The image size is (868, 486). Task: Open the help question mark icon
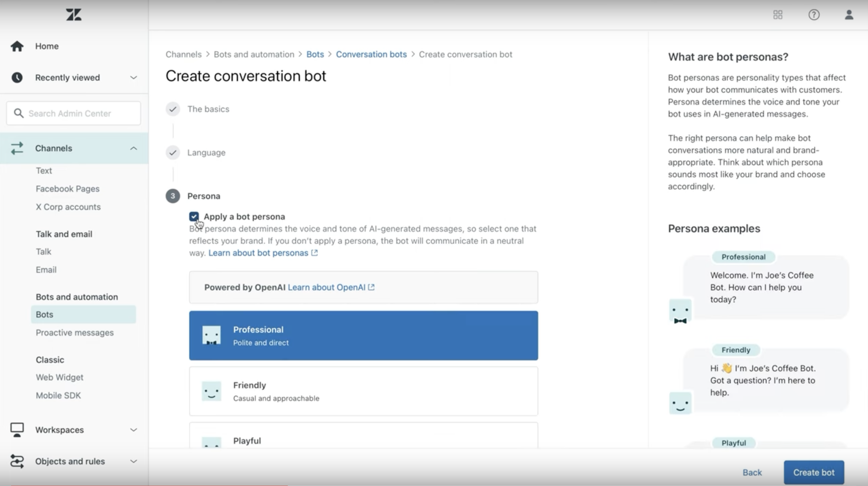coord(814,15)
